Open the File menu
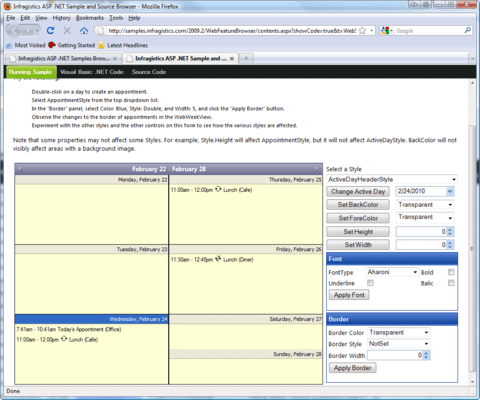480x400 pixels. pos(11,18)
